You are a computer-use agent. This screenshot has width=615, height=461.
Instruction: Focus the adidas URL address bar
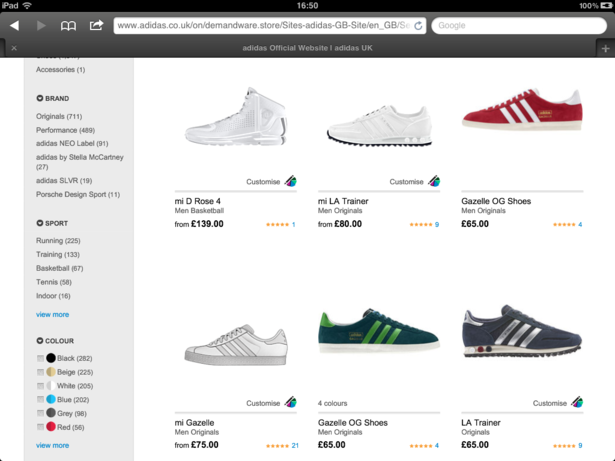pyautogui.click(x=270, y=26)
